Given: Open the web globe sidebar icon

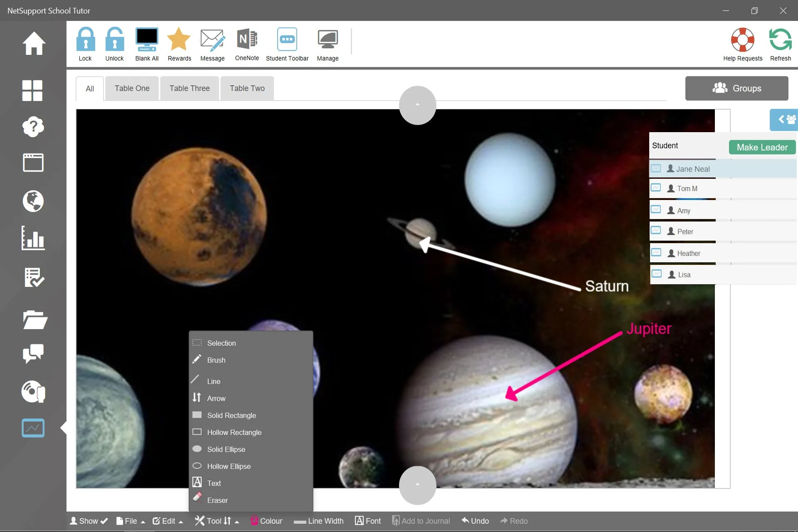Looking at the screenshot, I should click(33, 201).
